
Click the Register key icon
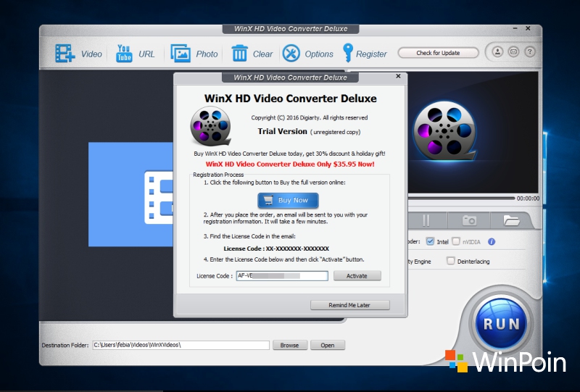tap(348, 53)
